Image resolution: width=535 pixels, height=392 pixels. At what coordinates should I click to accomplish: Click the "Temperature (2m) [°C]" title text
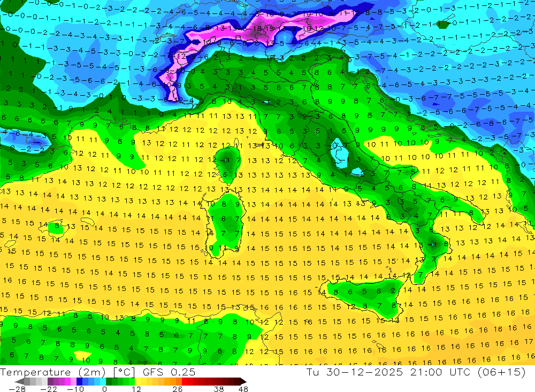click(x=67, y=372)
